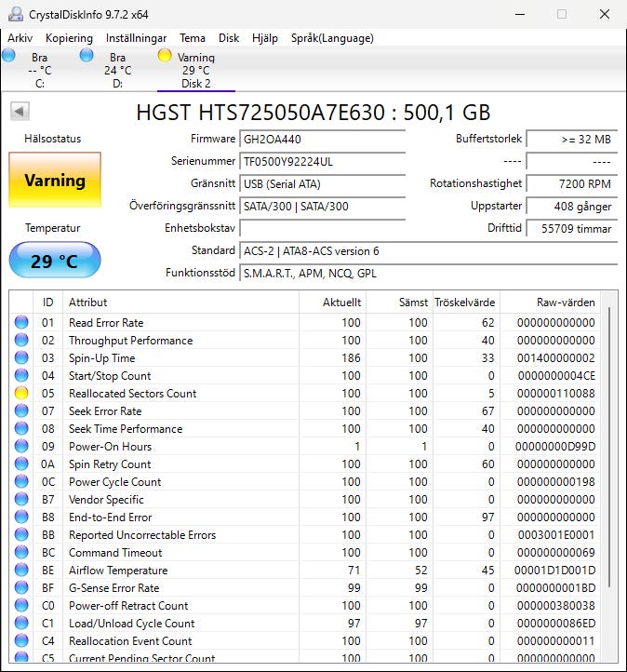Click the Serienummer input field
627x672 pixels.
point(322,161)
